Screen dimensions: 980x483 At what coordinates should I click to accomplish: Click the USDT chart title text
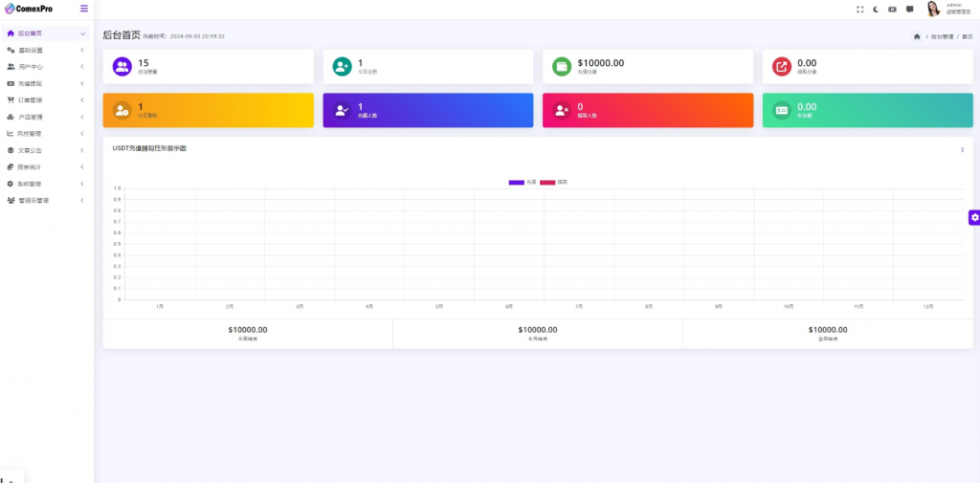tap(148, 148)
